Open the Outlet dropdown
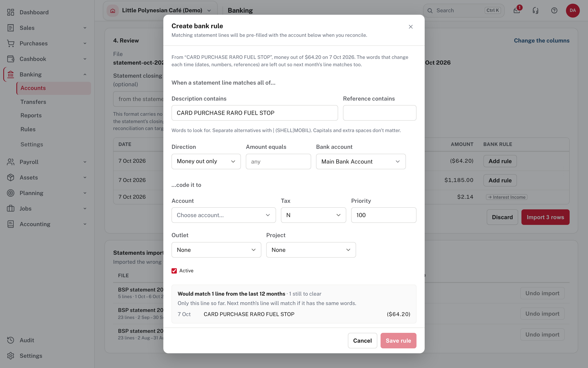The height and width of the screenshot is (368, 588). tap(216, 250)
